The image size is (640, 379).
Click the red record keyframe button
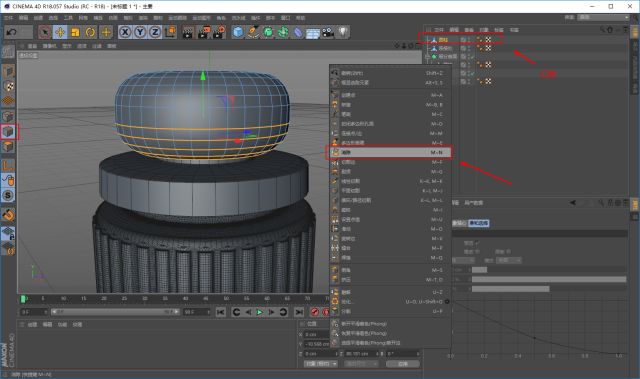pyautogui.click(x=314, y=312)
